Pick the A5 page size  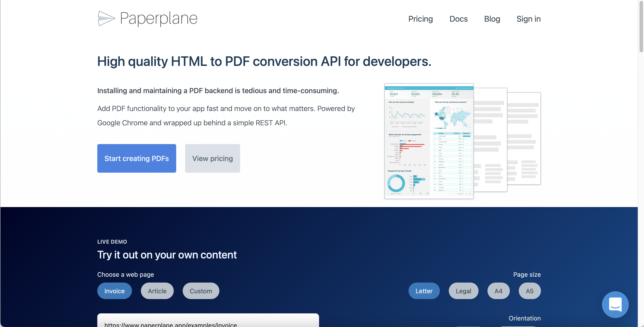click(x=530, y=291)
